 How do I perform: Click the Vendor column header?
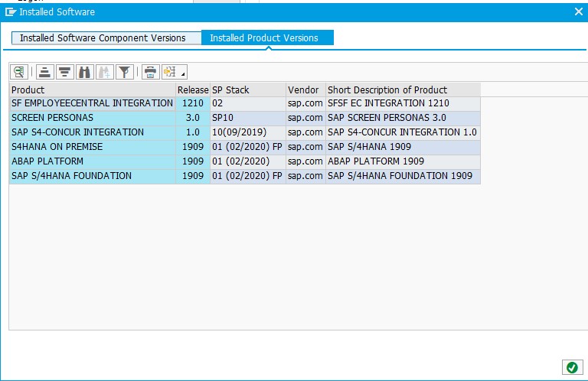click(x=305, y=90)
